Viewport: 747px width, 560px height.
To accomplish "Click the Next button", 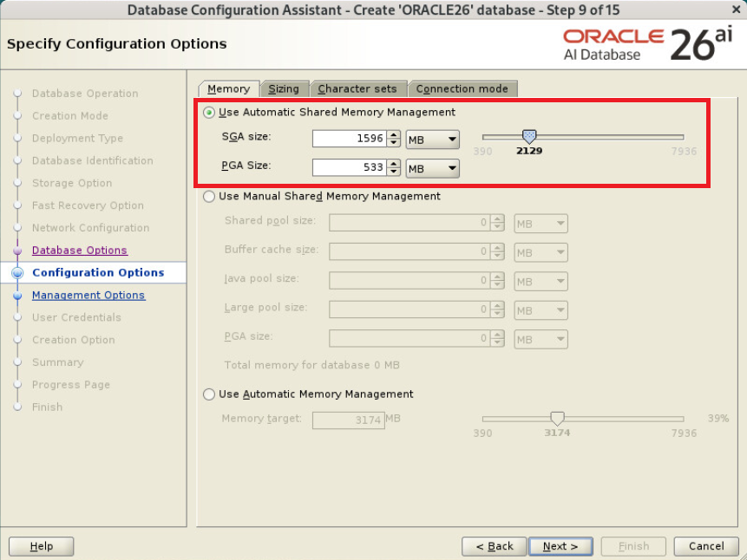I will tap(560, 546).
